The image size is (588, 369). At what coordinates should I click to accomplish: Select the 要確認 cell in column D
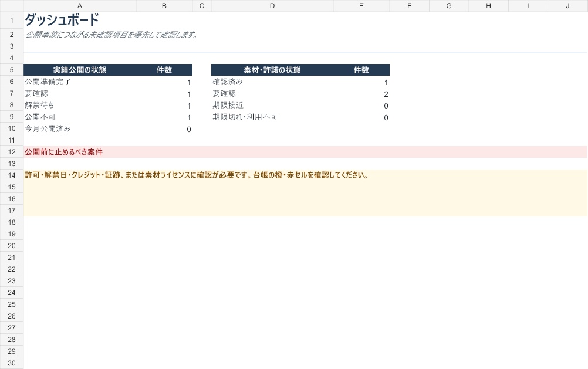point(272,93)
